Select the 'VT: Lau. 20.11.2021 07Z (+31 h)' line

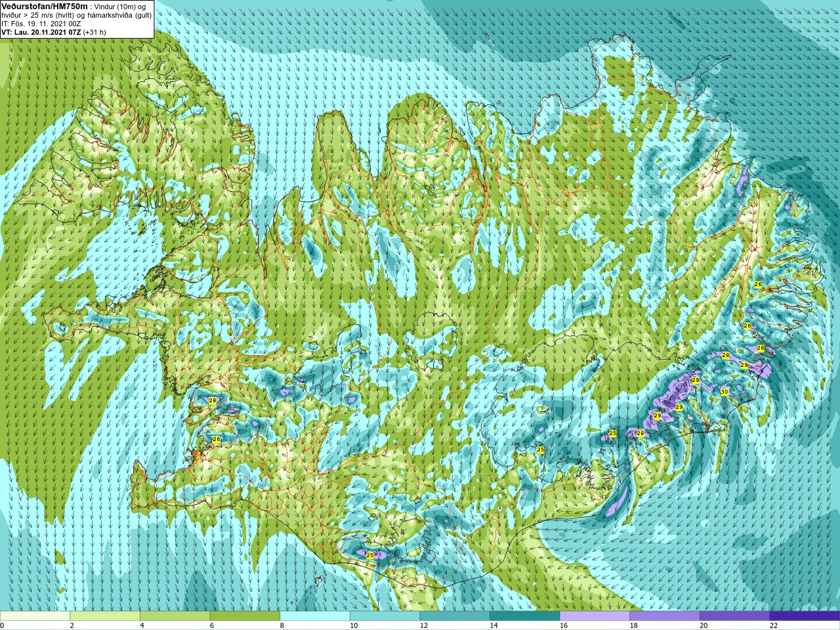(54, 32)
